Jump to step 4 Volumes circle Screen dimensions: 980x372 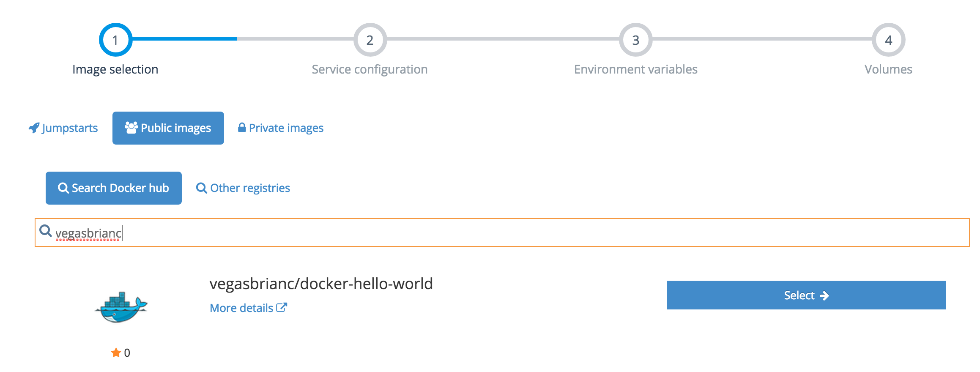tap(888, 40)
